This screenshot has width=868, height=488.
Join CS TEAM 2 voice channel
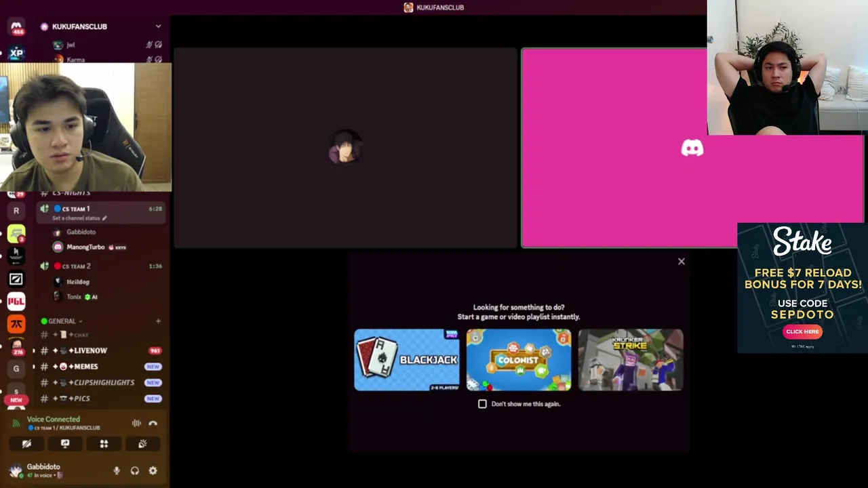pos(102,266)
